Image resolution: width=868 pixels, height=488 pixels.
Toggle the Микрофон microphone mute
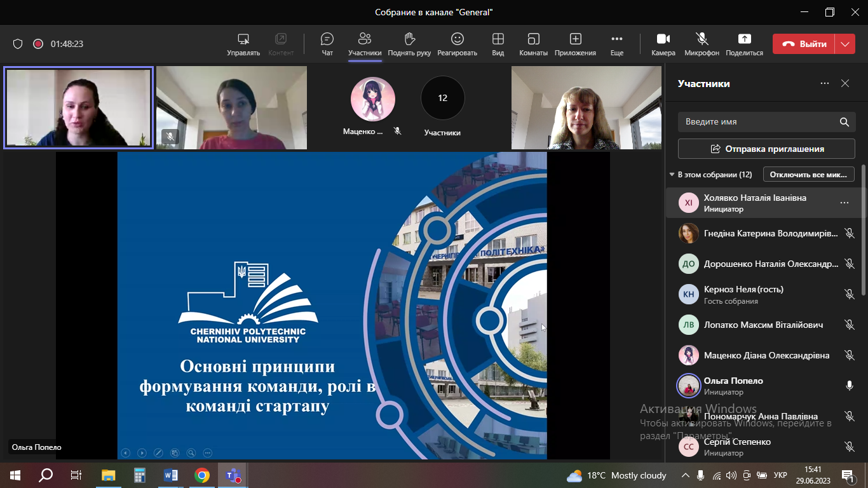702,44
